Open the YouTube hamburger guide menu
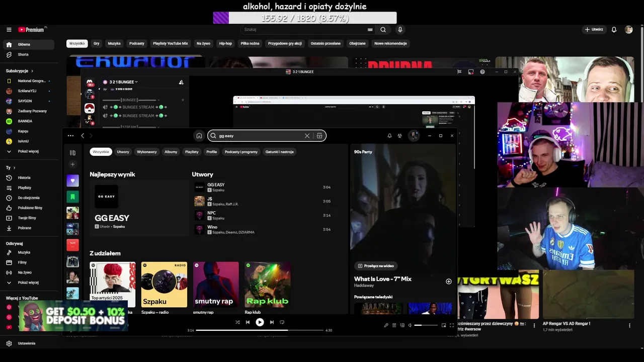Image resolution: width=644 pixels, height=362 pixels. coord(9,30)
